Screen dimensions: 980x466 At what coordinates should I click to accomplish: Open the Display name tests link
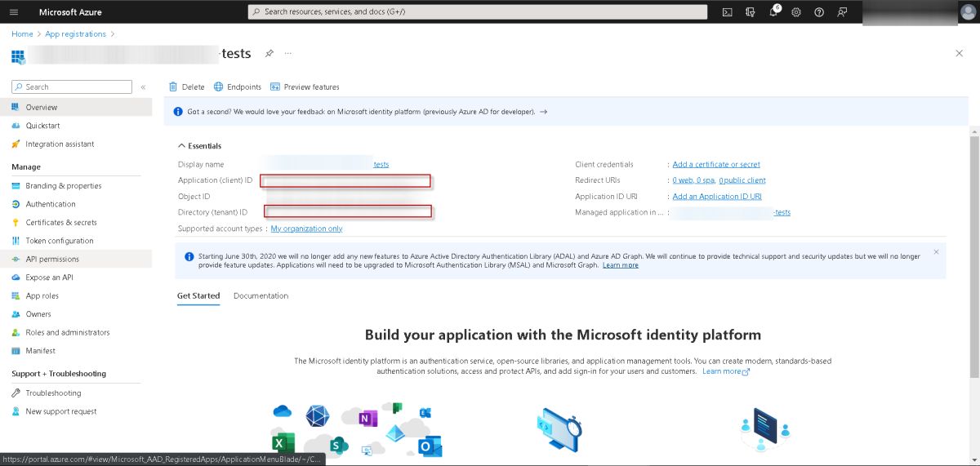381,164
